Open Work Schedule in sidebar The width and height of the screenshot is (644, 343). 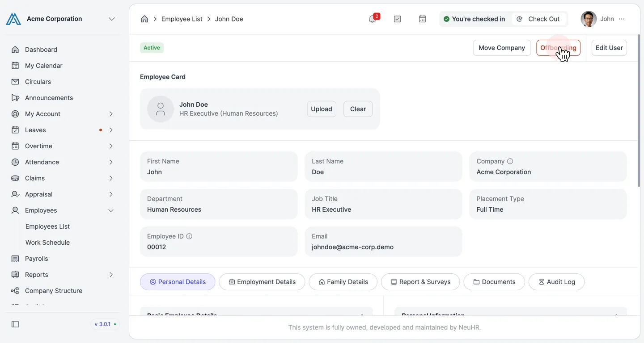[x=48, y=243]
